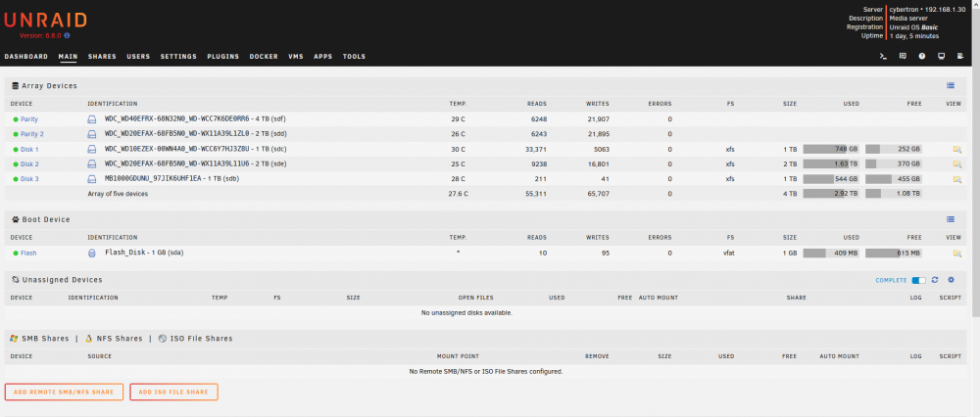Open the USERS tab
980x417 pixels.
tap(138, 57)
